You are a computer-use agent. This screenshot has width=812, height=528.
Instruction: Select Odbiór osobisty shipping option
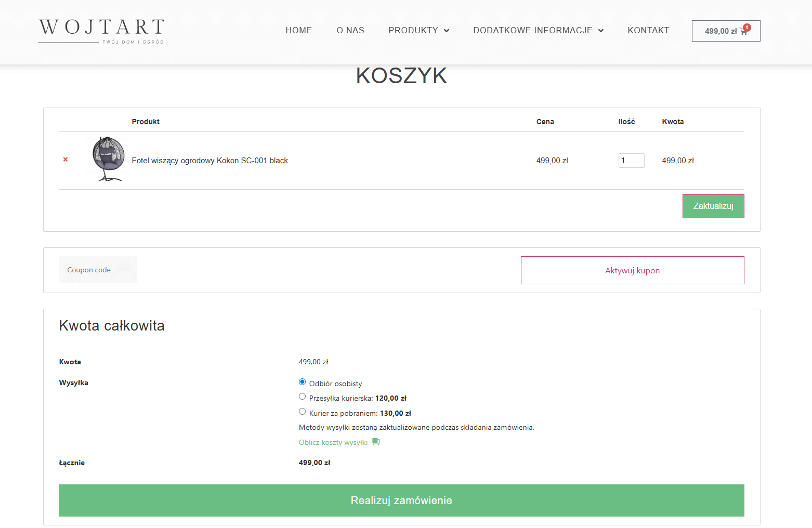[x=302, y=382]
